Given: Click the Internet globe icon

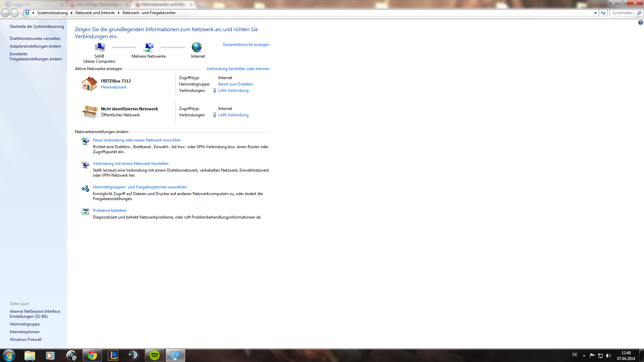Looking at the screenshot, I should click(197, 47).
